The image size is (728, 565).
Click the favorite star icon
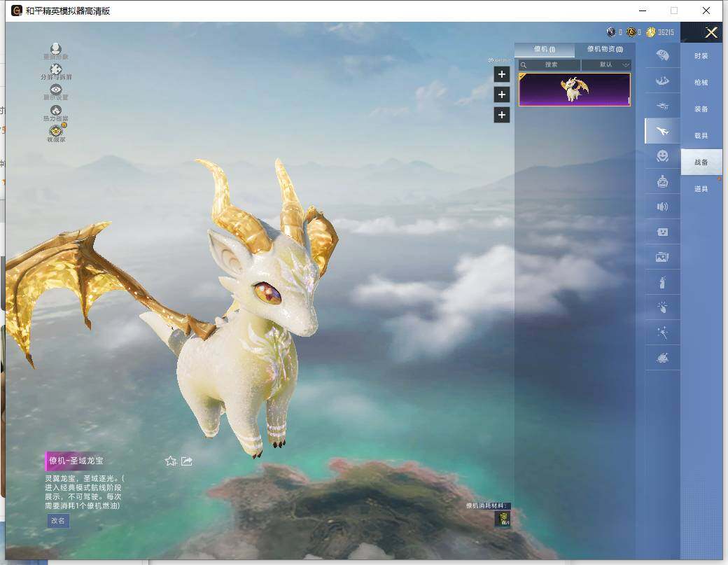click(171, 461)
